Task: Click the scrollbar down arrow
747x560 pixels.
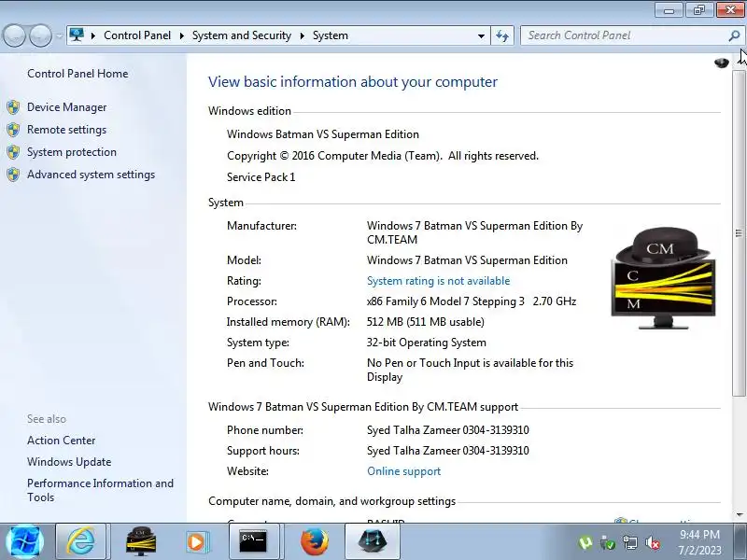Action: click(740, 515)
